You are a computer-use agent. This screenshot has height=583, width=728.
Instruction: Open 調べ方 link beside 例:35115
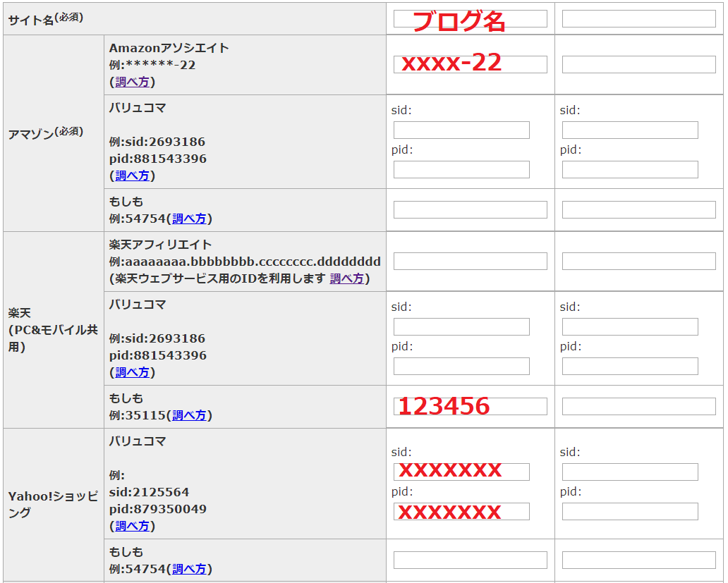pyautogui.click(x=189, y=415)
